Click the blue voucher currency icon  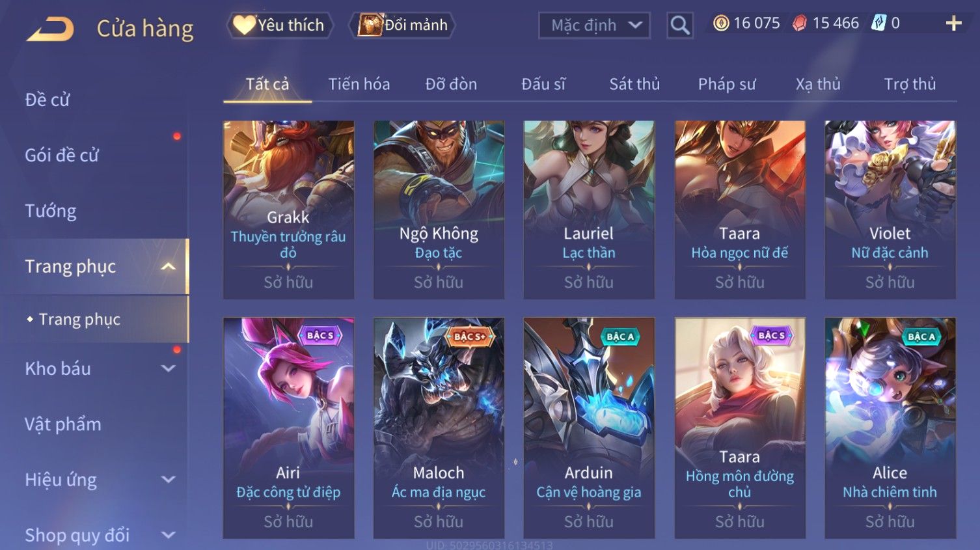(x=878, y=23)
